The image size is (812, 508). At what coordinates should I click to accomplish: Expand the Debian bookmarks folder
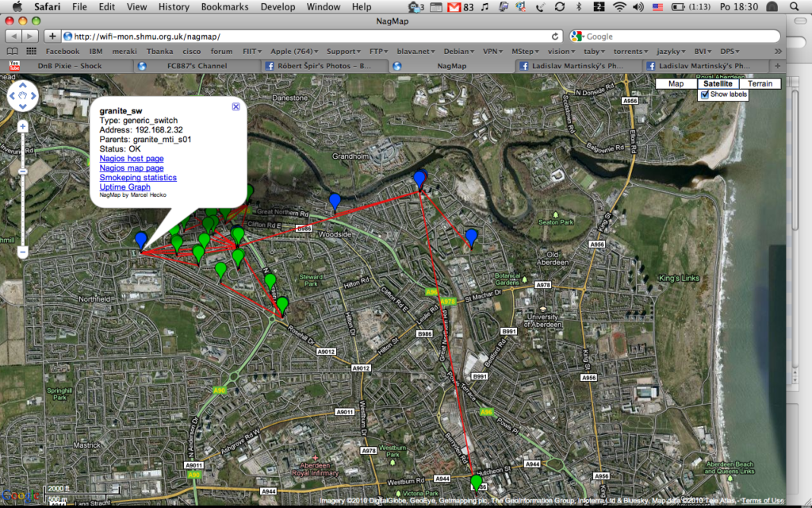coord(459,52)
